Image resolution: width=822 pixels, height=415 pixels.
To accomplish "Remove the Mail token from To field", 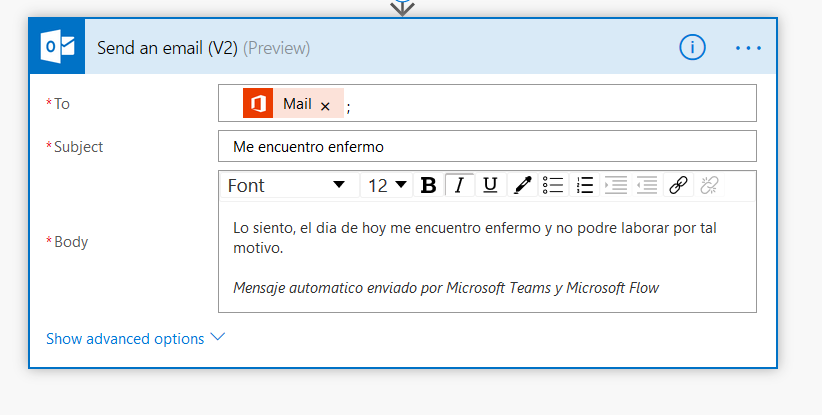I will point(325,105).
